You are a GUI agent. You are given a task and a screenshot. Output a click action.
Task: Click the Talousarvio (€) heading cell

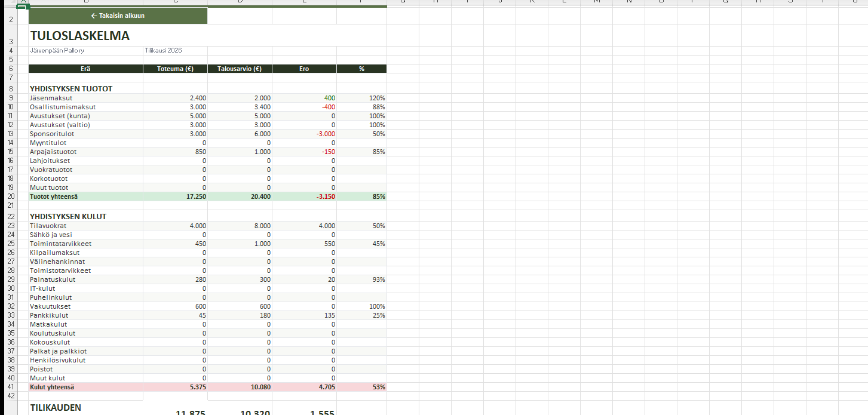point(240,69)
